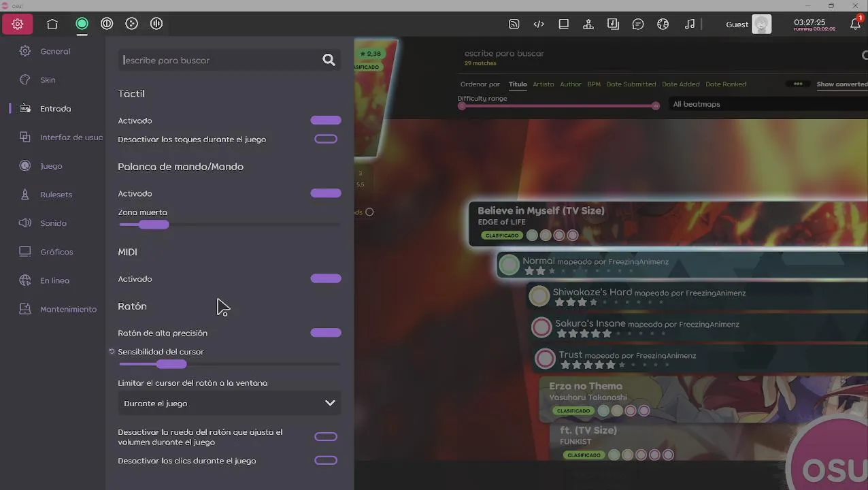Enable Desactivar la rueda del ratón switch

[326, 437]
